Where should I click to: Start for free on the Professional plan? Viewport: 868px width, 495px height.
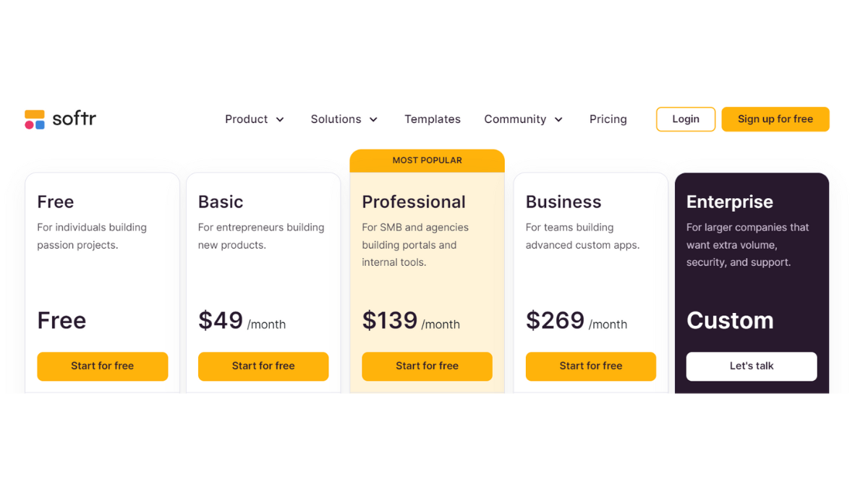(427, 366)
